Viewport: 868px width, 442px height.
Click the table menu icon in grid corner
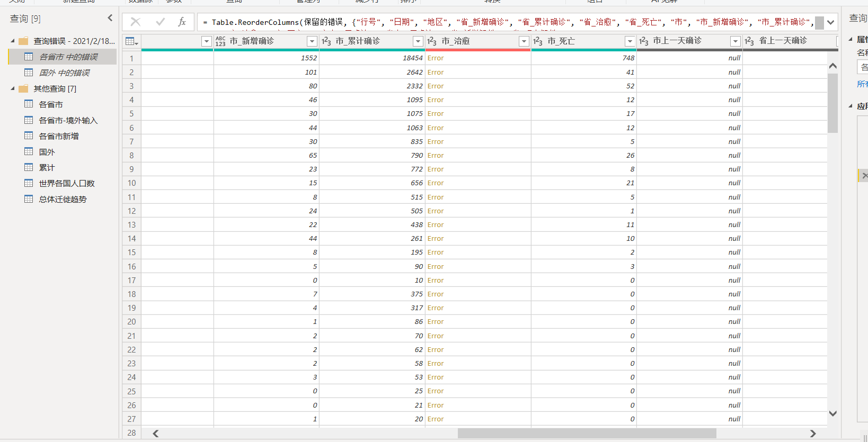click(131, 41)
